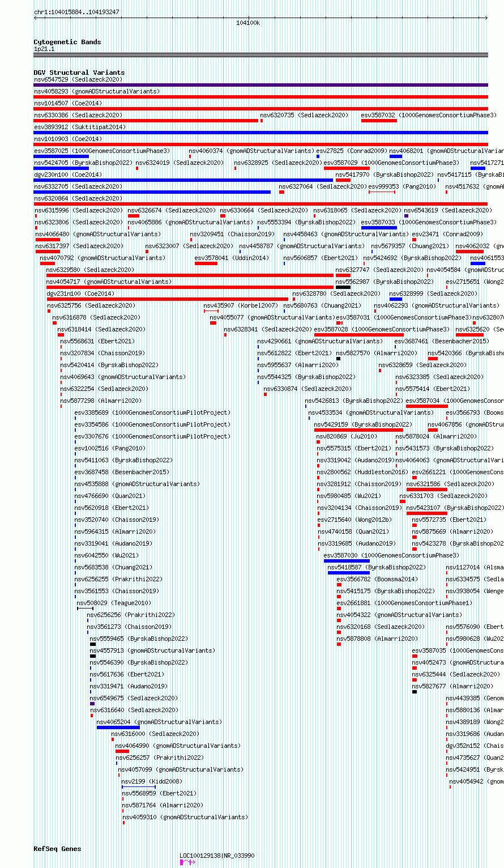Screen dimensions: 504x868
Task: Click nsv5559465 (ByrskaBishop2022) label
Action: pos(139,639)
